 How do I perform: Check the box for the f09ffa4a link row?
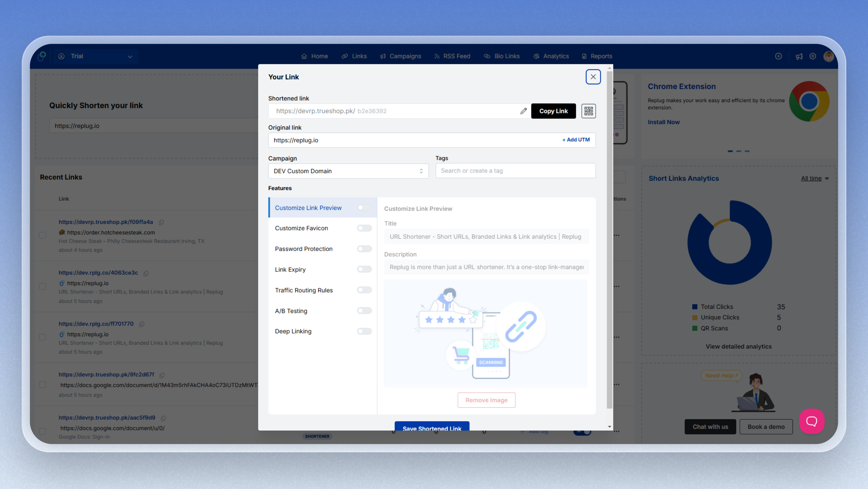point(42,235)
